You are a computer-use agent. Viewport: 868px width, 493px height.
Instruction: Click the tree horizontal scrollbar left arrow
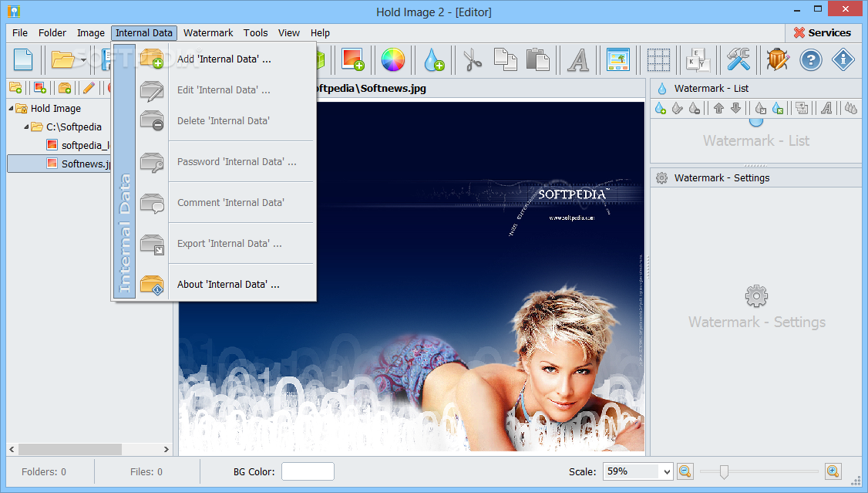[x=12, y=449]
